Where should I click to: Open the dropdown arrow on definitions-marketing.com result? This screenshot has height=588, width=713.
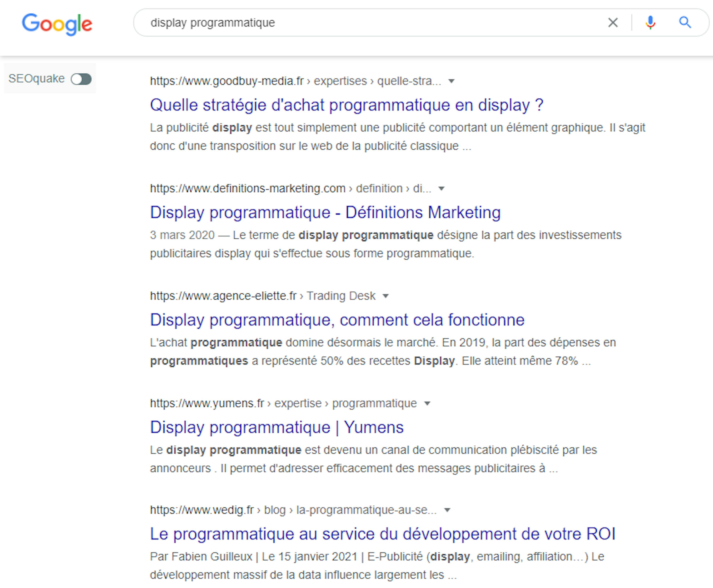pyautogui.click(x=442, y=189)
